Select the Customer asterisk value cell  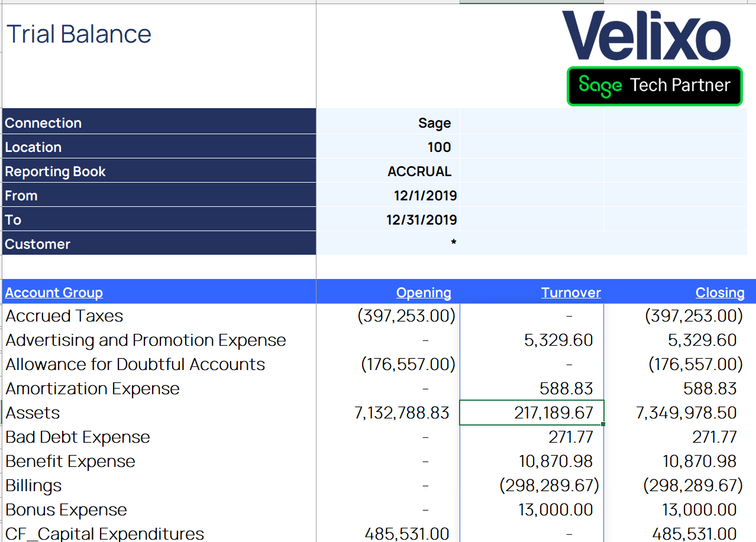point(388,244)
